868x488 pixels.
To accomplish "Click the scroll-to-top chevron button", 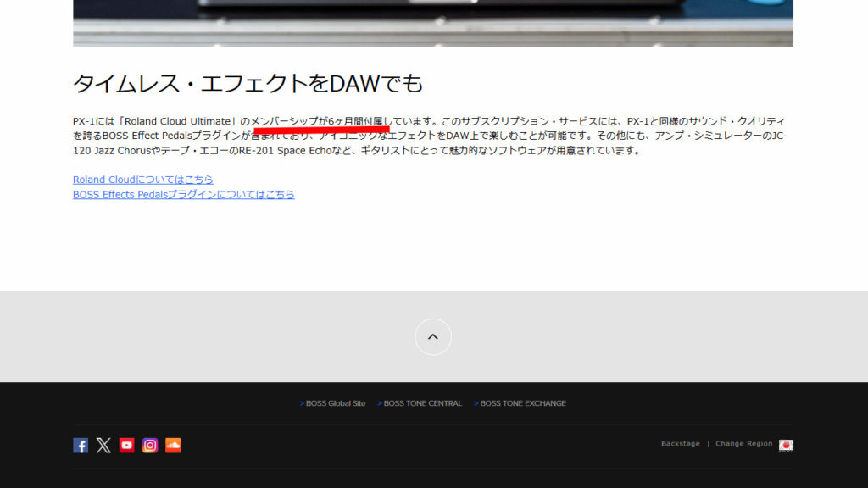I will (433, 336).
